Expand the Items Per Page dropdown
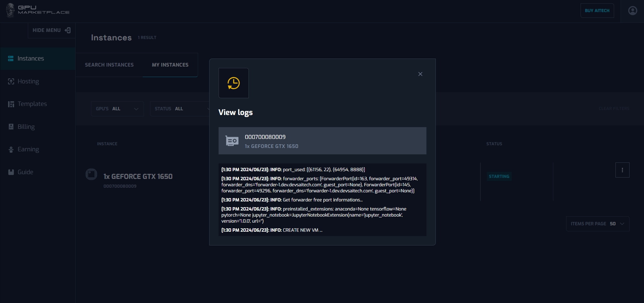This screenshot has width=644, height=303. click(x=597, y=224)
